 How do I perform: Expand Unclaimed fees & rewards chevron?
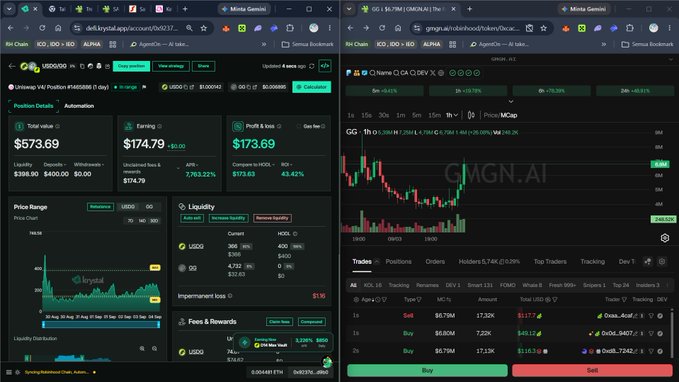tap(178, 168)
